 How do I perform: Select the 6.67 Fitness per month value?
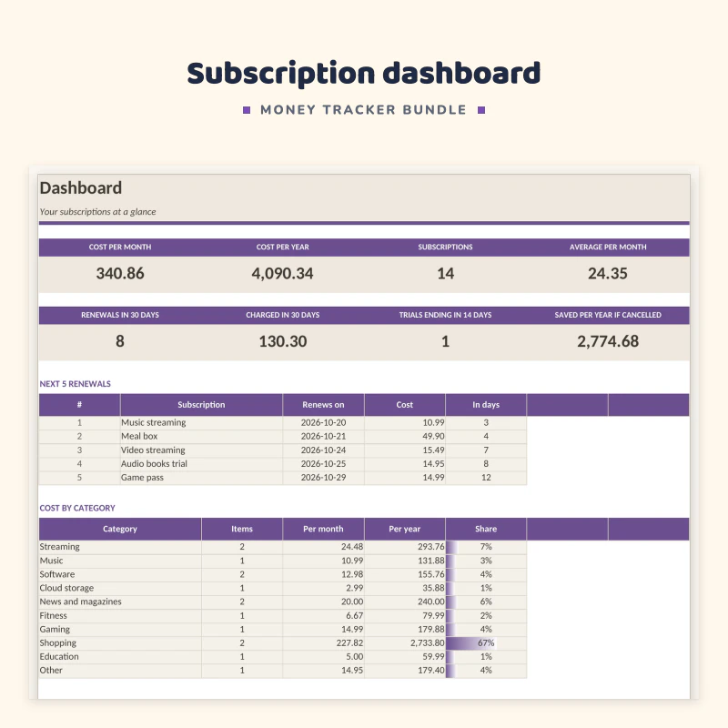point(323,616)
